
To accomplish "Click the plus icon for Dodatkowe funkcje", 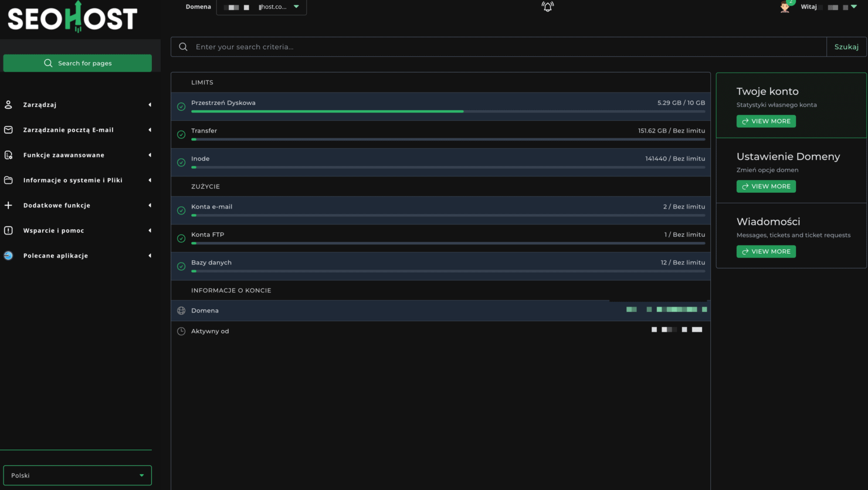I will (x=8, y=206).
